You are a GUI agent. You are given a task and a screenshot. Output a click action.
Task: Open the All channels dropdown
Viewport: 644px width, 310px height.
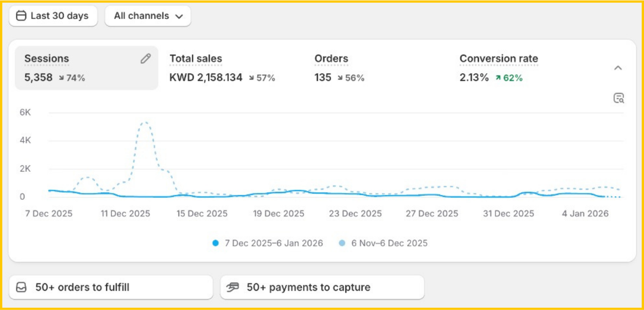point(148,16)
